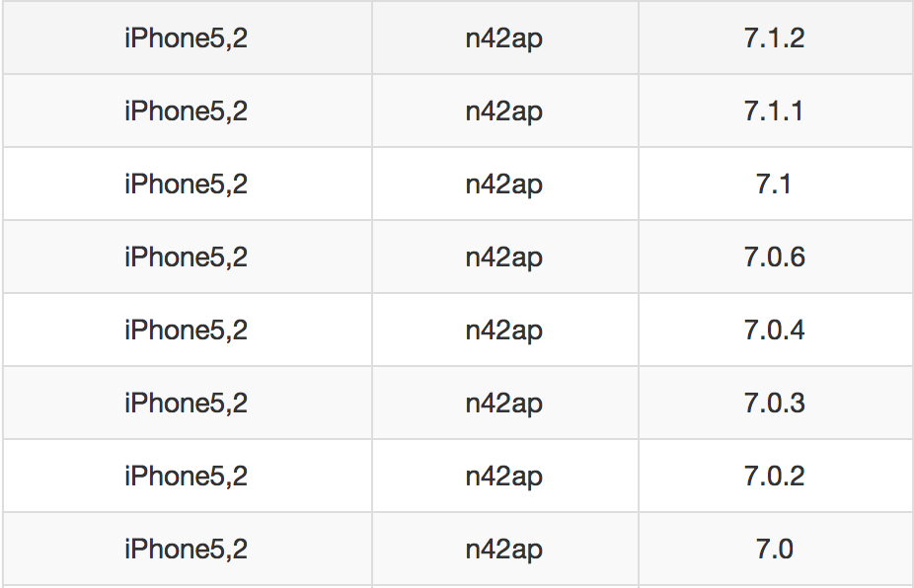Click the 7.0.2 version cell
This screenshot has height=588, width=914.
(x=774, y=476)
